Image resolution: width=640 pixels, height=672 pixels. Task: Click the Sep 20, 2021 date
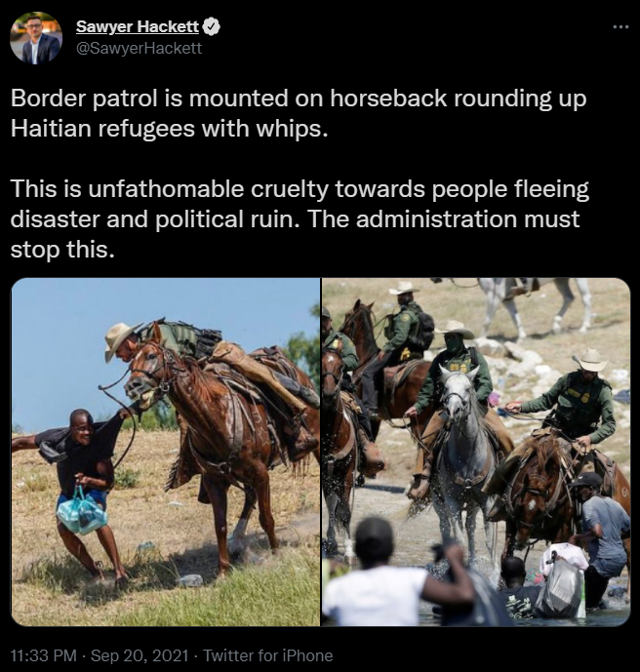140,655
